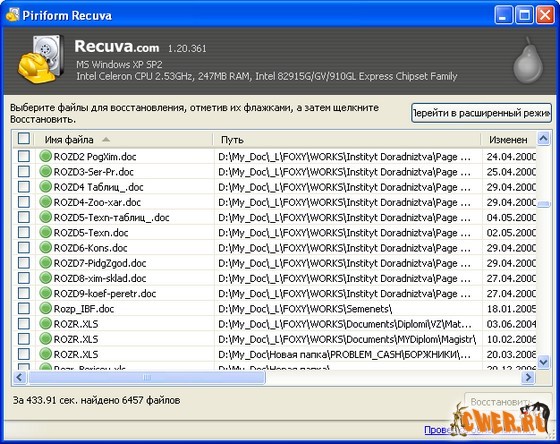The image size is (560, 444).
Task: Open the Проверить обновления link
Action: pos(479,430)
